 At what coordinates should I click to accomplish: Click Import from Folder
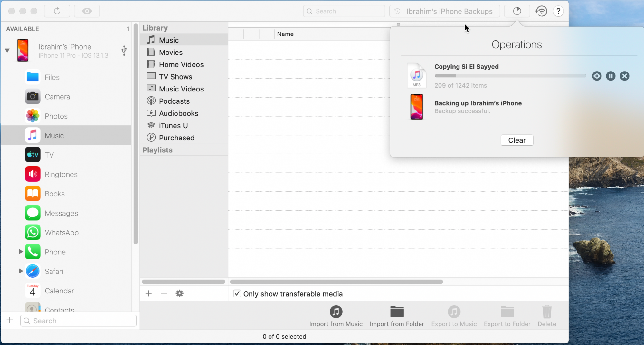coord(397,316)
